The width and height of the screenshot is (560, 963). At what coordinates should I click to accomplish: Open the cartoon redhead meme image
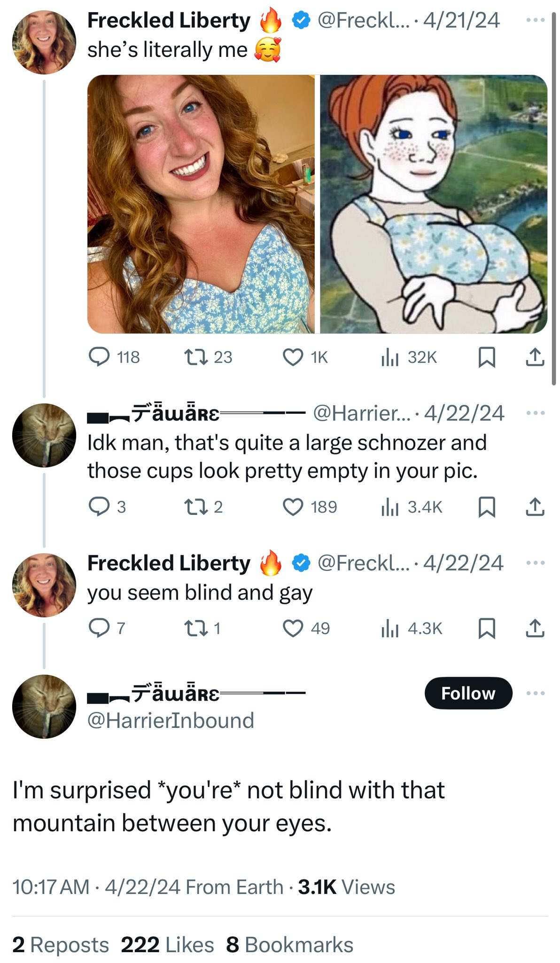click(434, 204)
